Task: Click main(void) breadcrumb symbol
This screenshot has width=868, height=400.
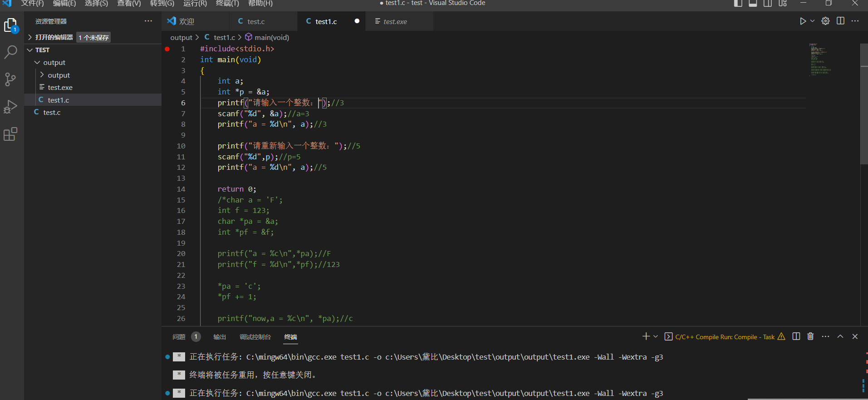Action: tap(267, 37)
